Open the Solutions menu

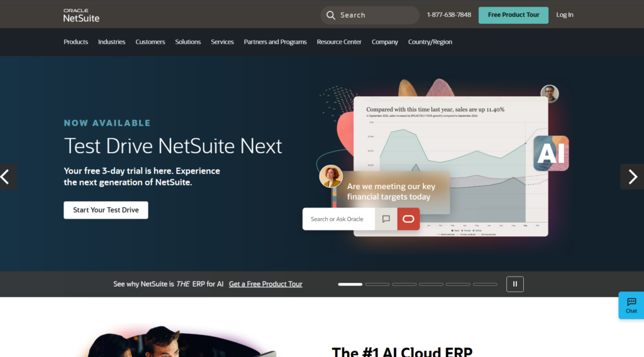[187, 42]
